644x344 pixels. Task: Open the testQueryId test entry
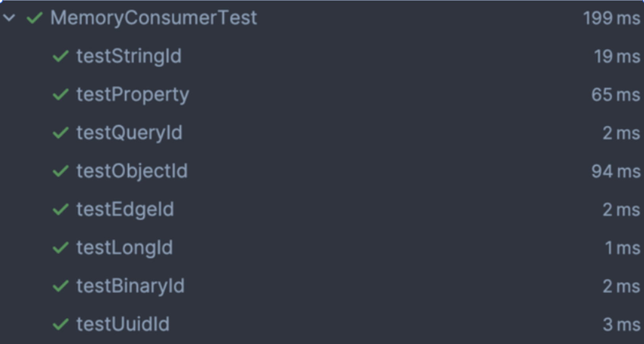pyautogui.click(x=129, y=133)
